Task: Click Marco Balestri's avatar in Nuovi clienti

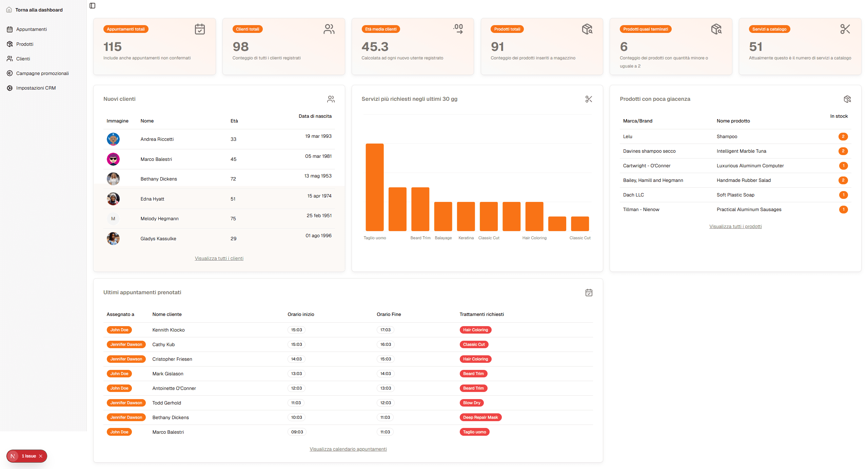Action: 113,159
